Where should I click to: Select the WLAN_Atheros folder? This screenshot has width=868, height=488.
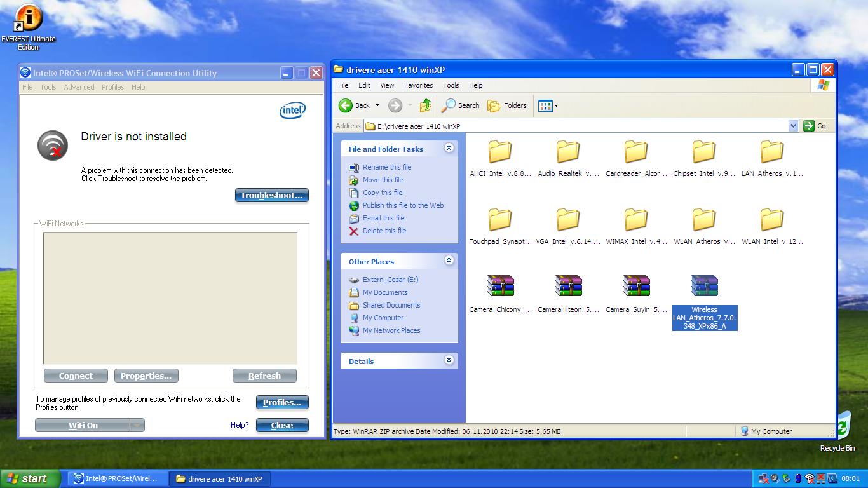point(704,226)
